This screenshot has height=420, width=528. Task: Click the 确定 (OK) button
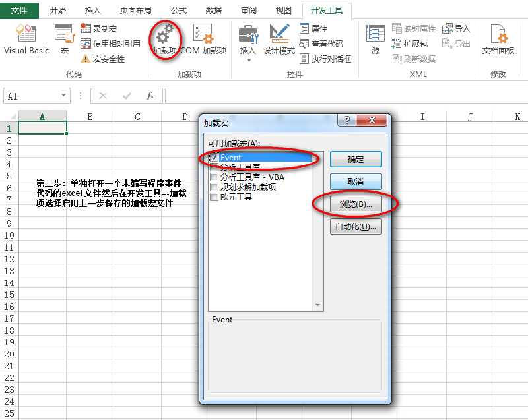point(356,160)
